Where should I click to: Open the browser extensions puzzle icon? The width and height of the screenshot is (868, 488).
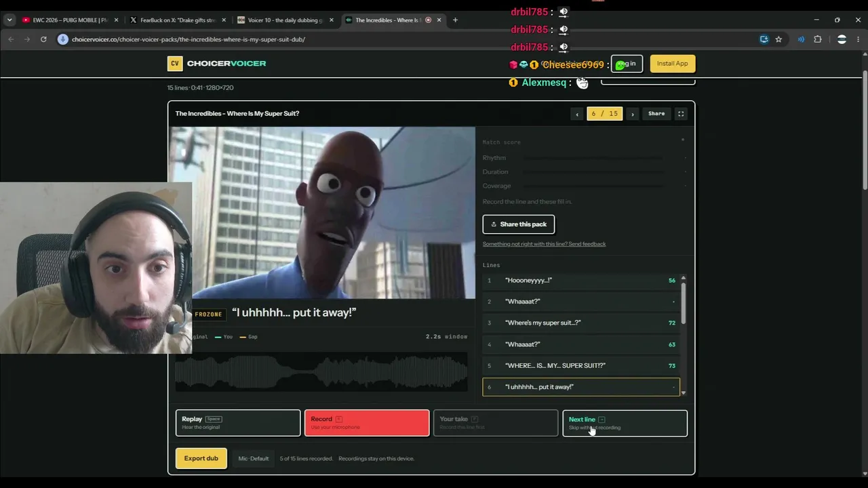coord(818,39)
